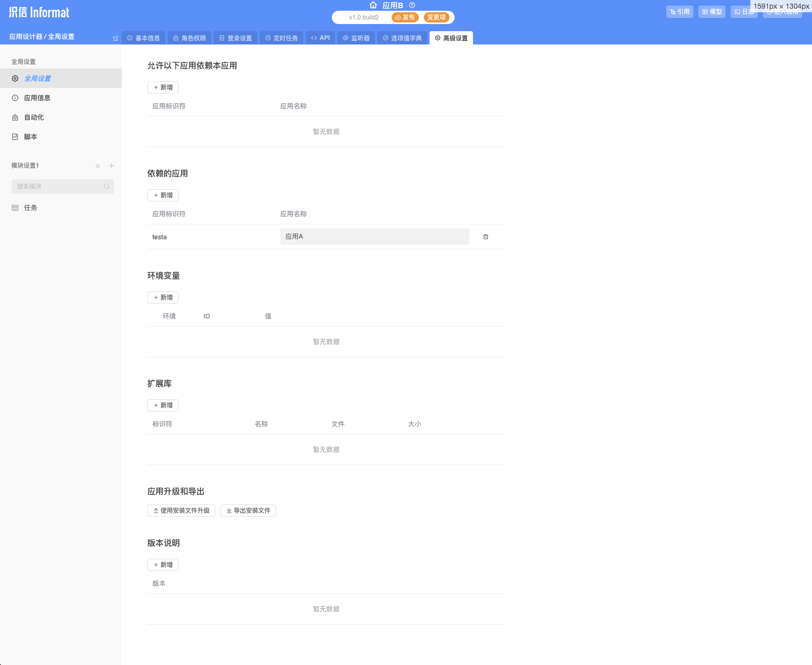
Task: Switch to the 角色权限 tab
Action: [190, 38]
